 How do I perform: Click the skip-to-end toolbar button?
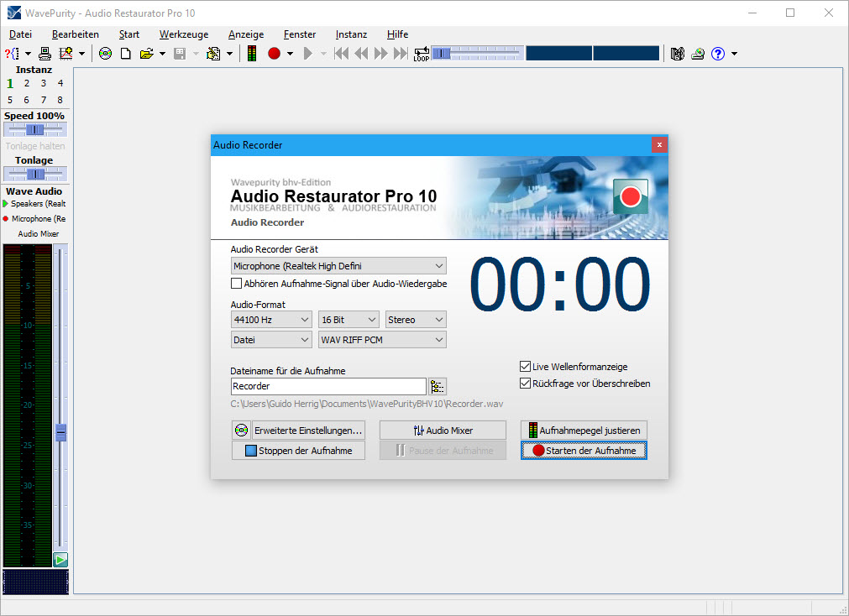401,54
